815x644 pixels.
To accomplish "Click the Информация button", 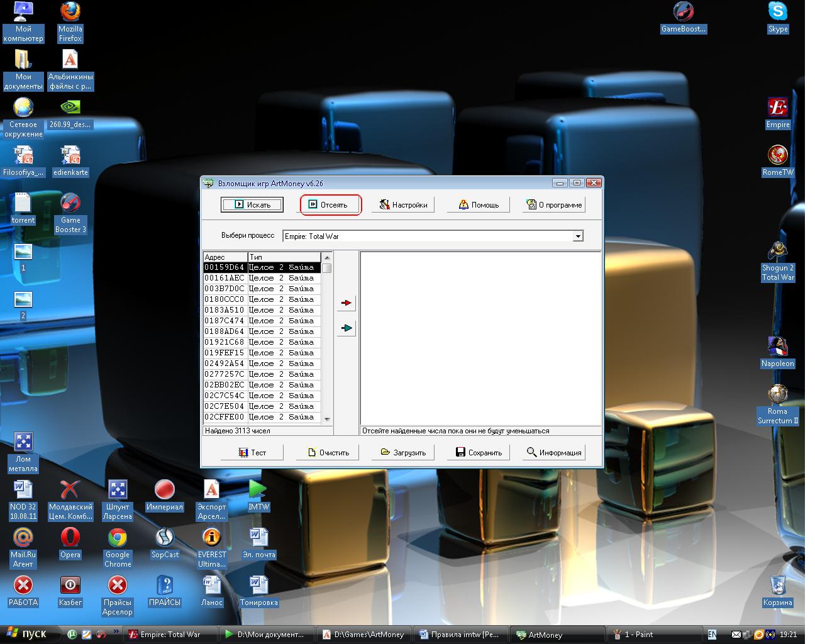I will click(x=554, y=452).
